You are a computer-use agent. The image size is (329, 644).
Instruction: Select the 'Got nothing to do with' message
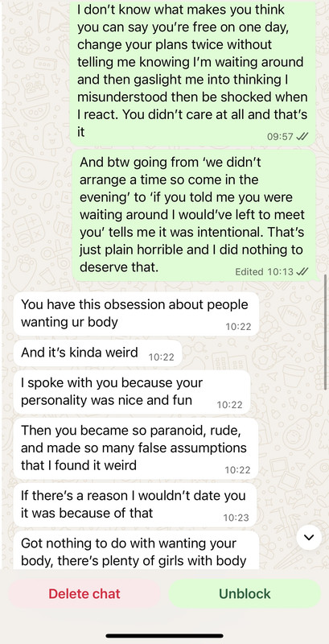point(137,550)
